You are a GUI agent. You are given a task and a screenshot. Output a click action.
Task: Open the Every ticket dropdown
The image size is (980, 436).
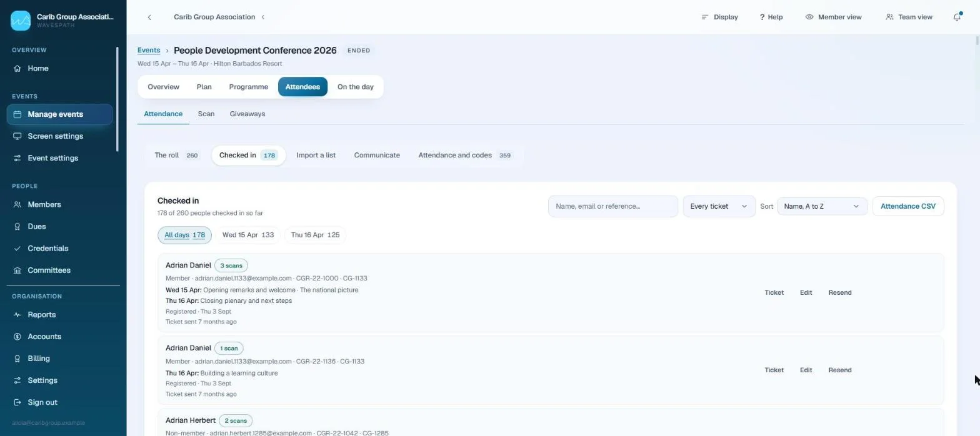pos(719,206)
